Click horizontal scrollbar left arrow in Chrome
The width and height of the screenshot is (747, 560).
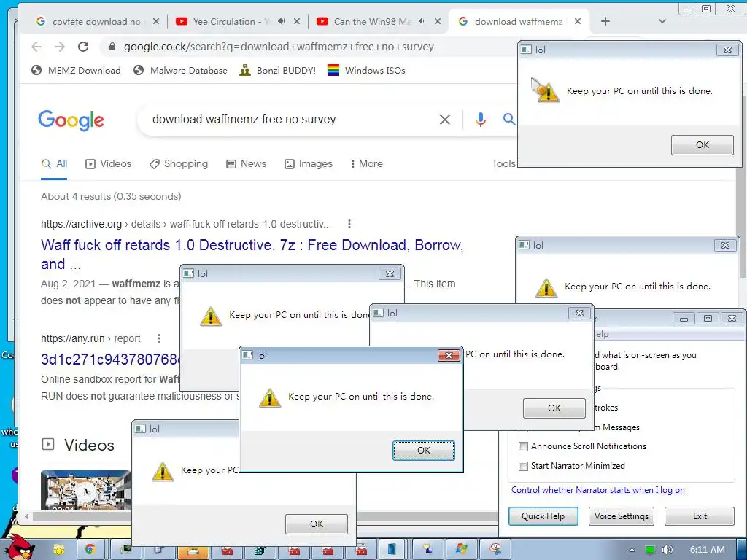click(27, 517)
